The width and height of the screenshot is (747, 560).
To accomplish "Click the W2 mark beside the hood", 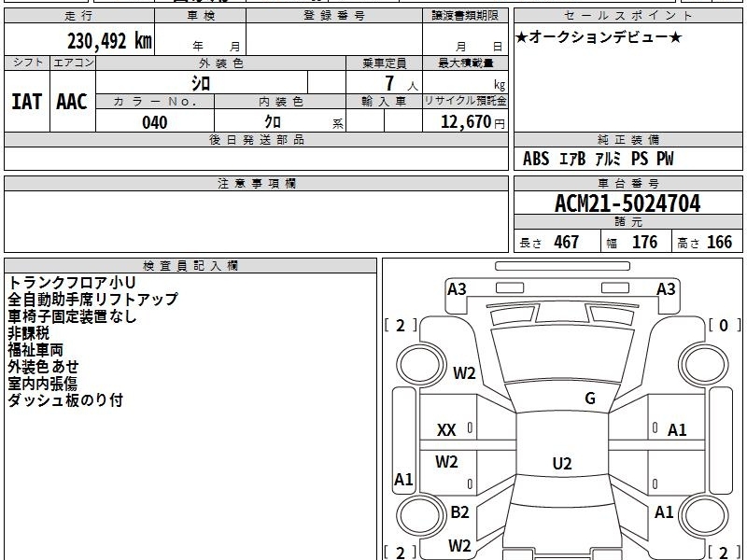I will pyautogui.click(x=464, y=372).
